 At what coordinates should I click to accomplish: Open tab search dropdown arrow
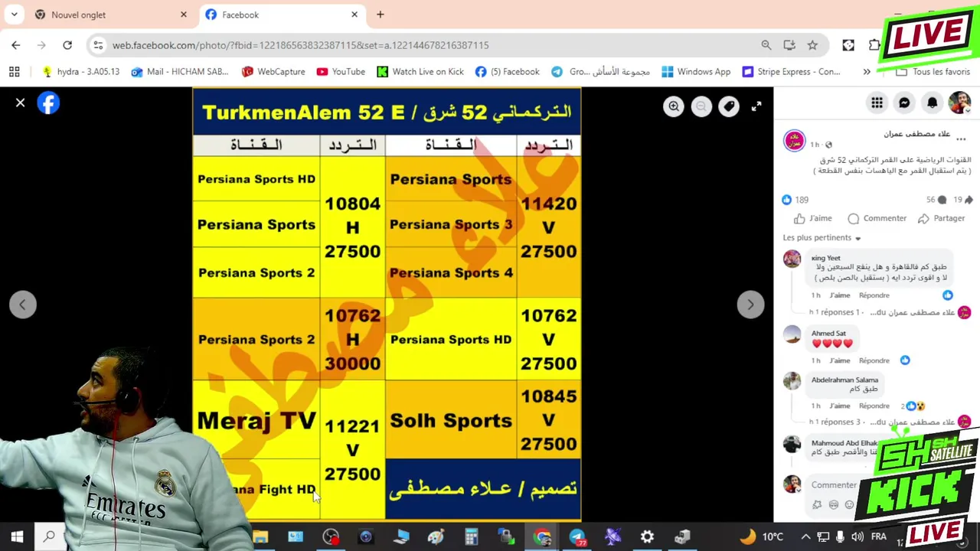point(14,15)
